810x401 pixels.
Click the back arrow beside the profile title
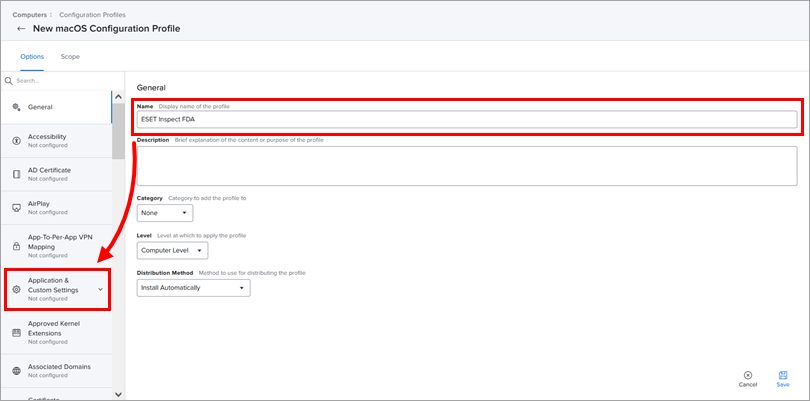pyautogui.click(x=21, y=29)
